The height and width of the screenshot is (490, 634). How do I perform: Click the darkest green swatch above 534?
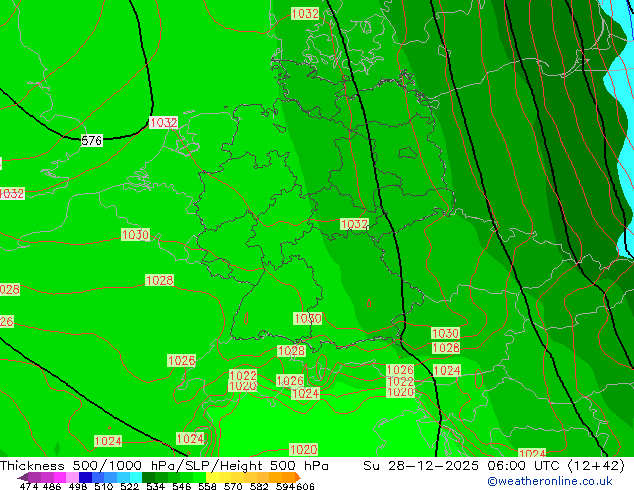(148, 477)
